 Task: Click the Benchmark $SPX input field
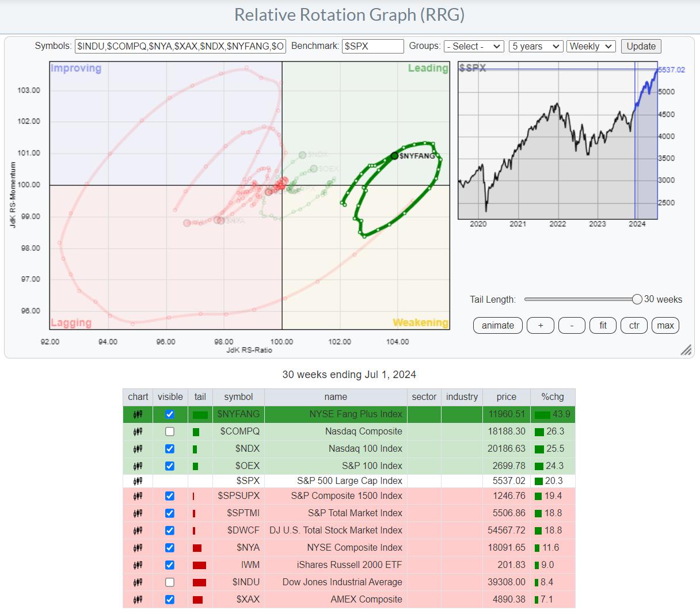pyautogui.click(x=372, y=47)
